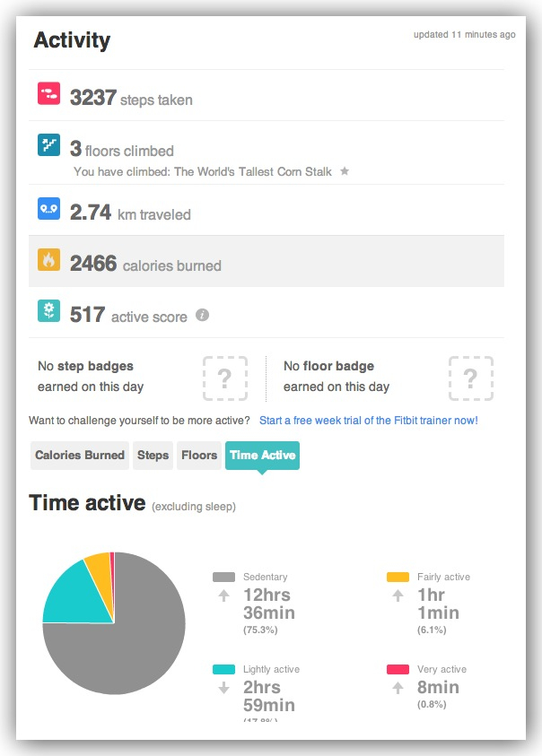Click the pink Very active color swatch
Image resolution: width=542 pixels, height=756 pixels.
pos(398,670)
